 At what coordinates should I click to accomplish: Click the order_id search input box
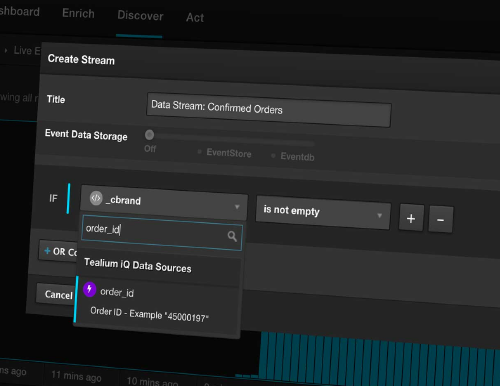[162, 232]
